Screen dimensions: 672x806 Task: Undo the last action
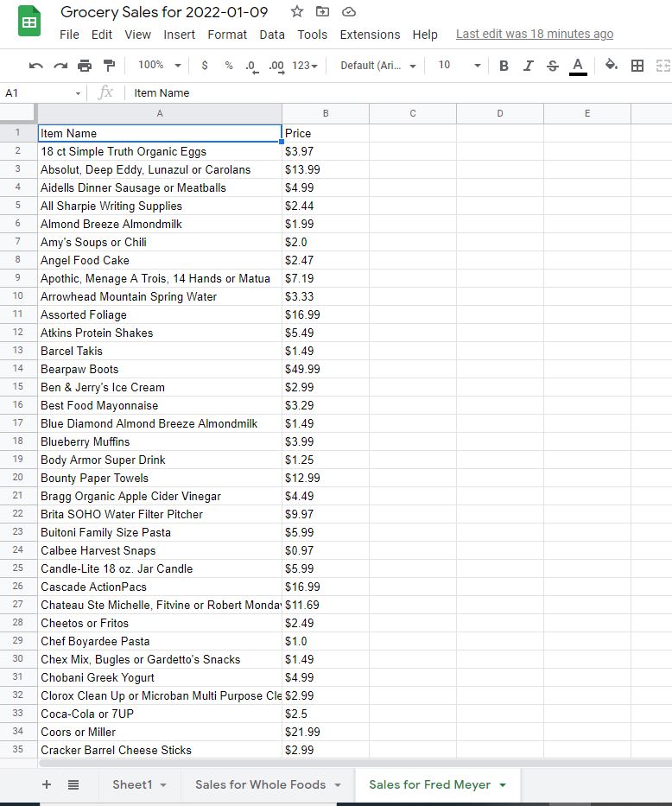[36, 66]
